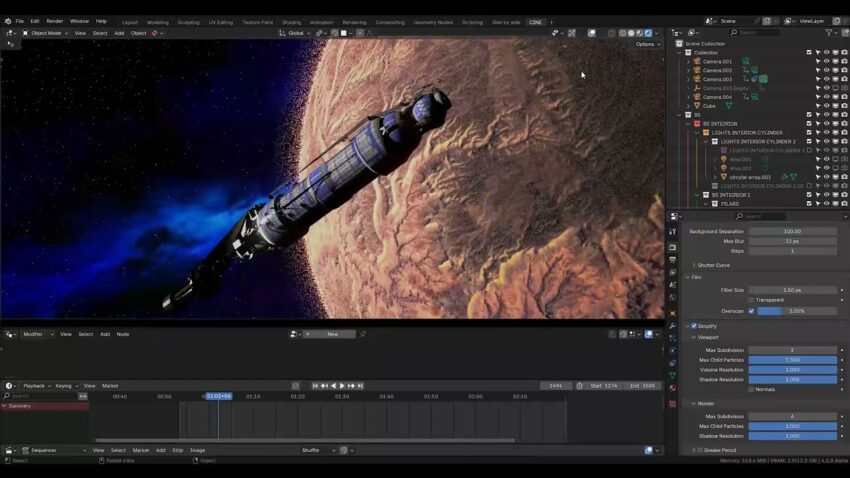
Task: Enable the Normals checkbox
Action: (751, 389)
